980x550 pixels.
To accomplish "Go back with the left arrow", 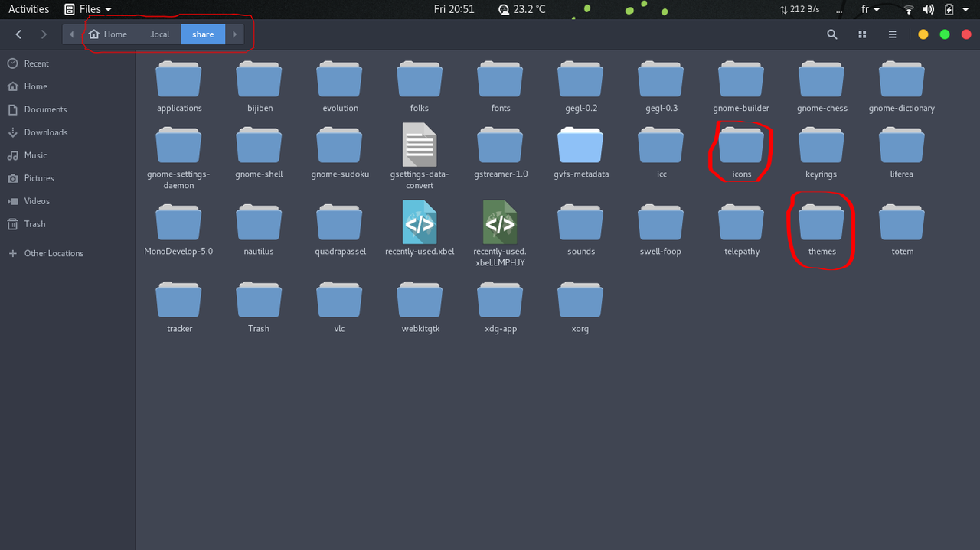I will [18, 34].
